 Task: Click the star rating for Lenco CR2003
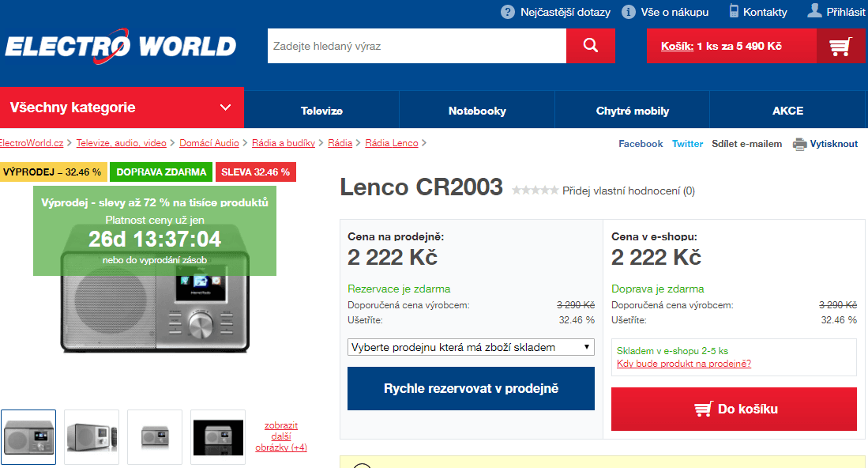tap(535, 191)
